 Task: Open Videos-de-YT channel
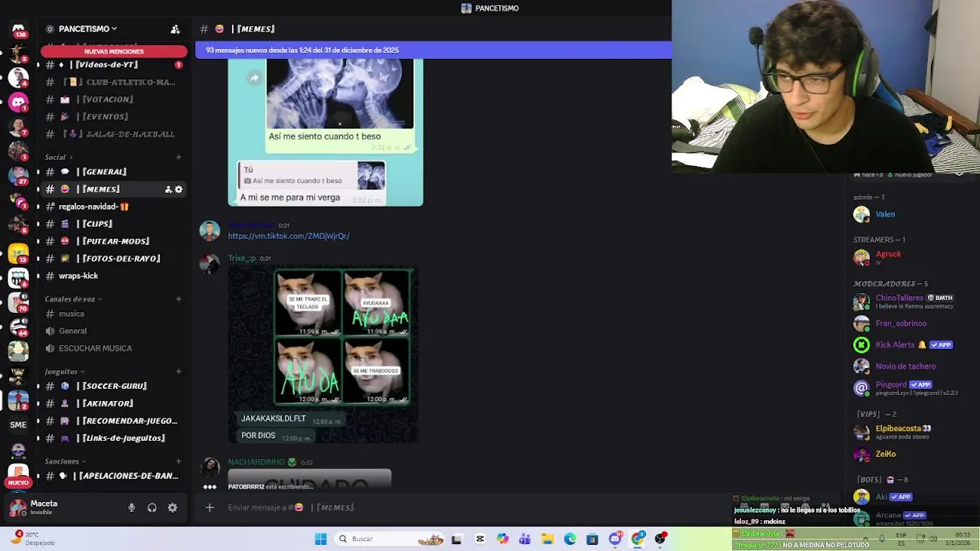[114, 64]
